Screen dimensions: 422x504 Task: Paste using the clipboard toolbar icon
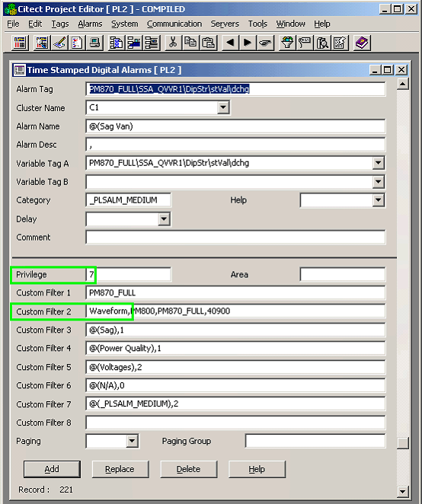(209, 43)
